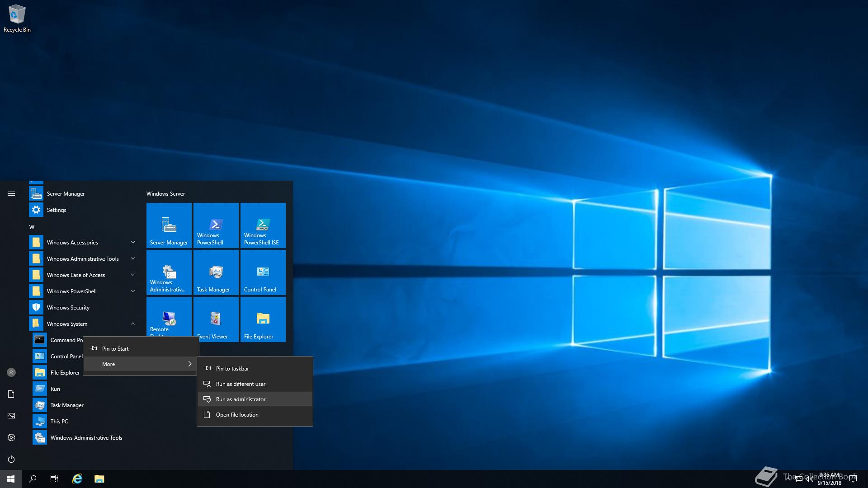Click the user account icon in Start rail
Screen dimensions: 868x488
coord(11,372)
